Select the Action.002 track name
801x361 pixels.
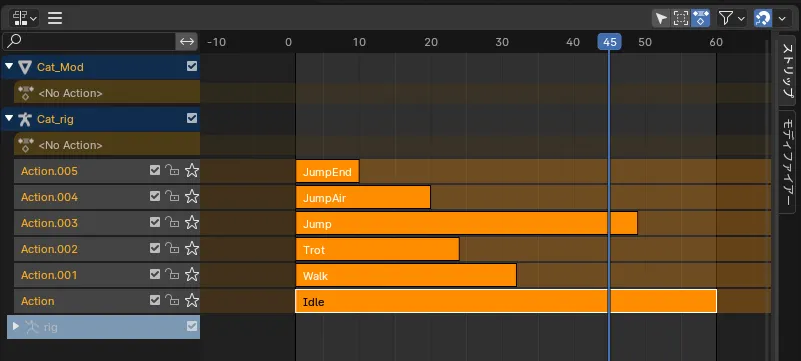(49, 249)
